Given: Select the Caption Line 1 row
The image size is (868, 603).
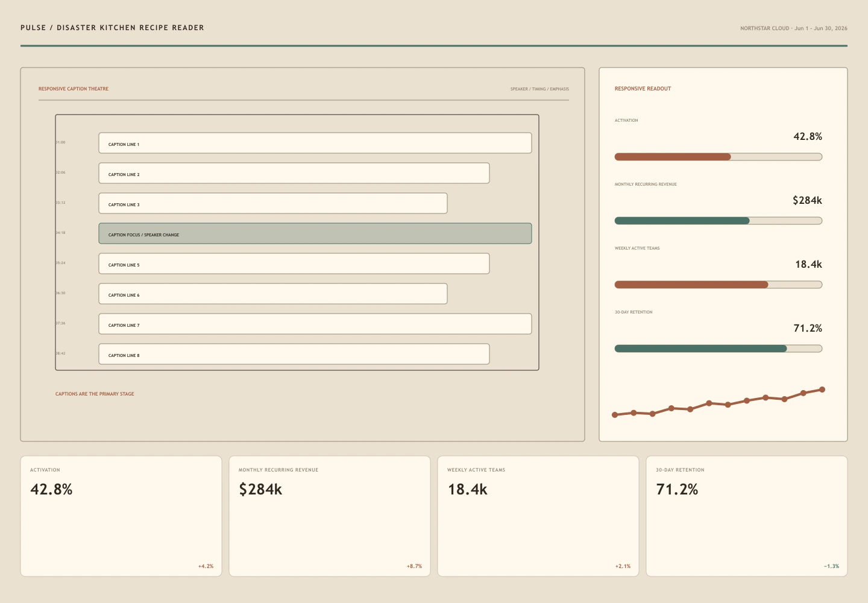Looking at the screenshot, I should tap(315, 143).
